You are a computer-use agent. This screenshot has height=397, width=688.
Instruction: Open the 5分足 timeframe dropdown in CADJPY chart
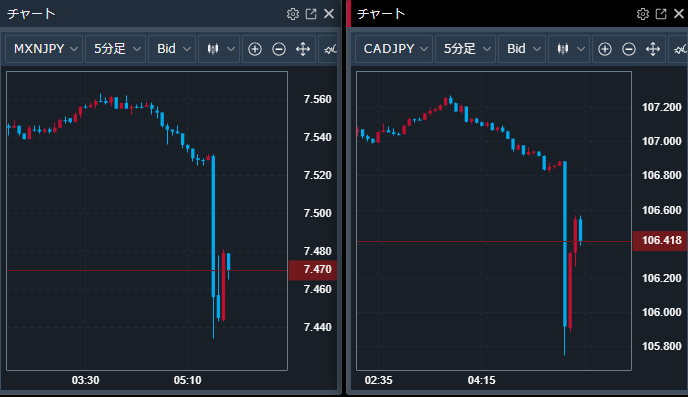tap(466, 49)
